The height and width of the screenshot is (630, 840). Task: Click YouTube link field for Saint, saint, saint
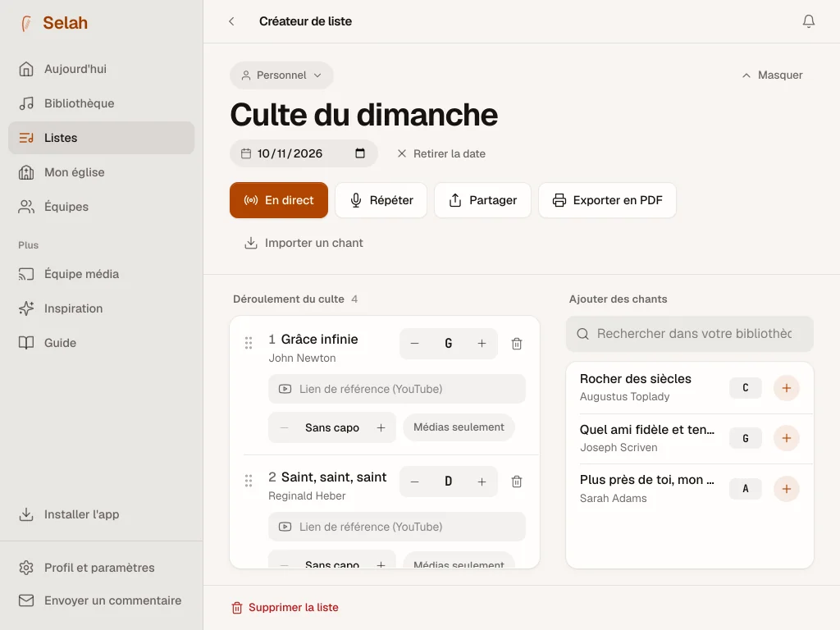[396, 527]
